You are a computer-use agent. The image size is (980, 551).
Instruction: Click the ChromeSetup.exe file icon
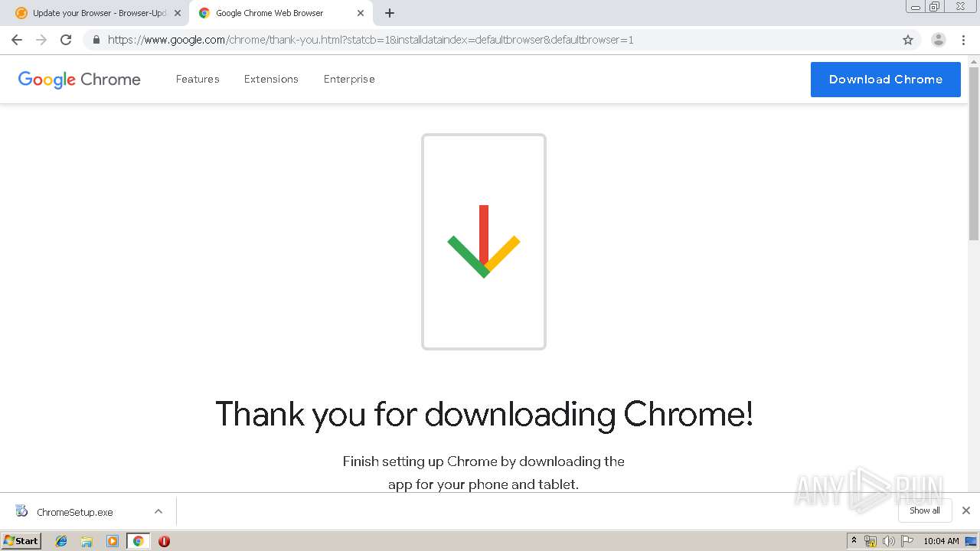coord(21,511)
